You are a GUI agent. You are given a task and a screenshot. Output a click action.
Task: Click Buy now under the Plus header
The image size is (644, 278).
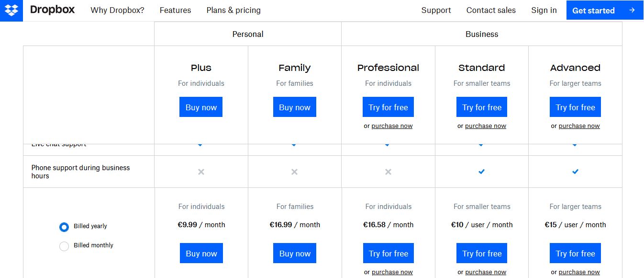201,107
